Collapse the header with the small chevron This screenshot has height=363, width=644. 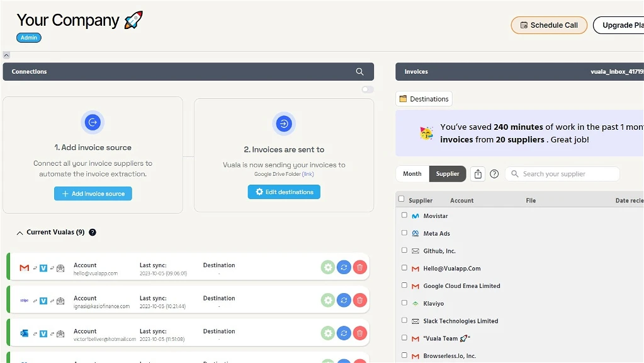6,55
